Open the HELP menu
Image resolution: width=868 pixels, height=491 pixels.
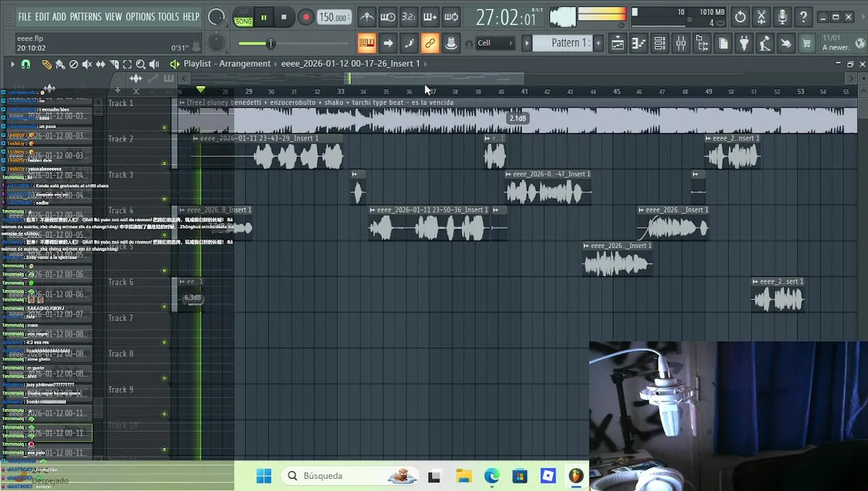point(191,17)
